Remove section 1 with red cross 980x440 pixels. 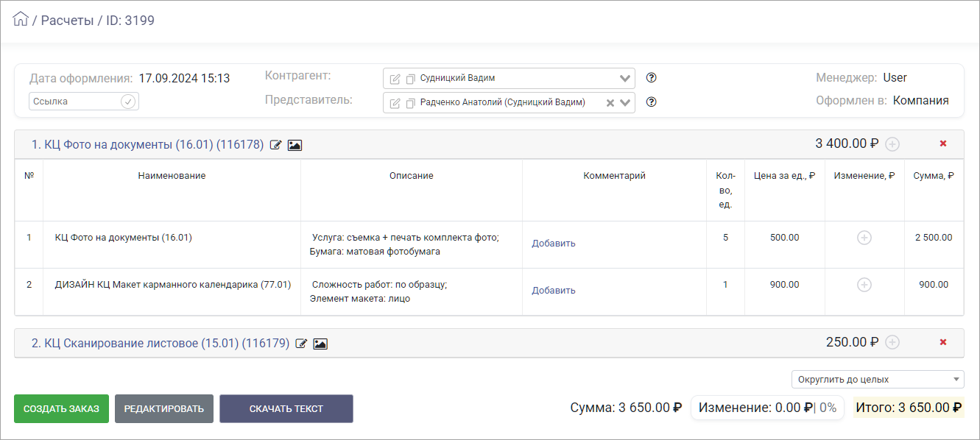[943, 143]
